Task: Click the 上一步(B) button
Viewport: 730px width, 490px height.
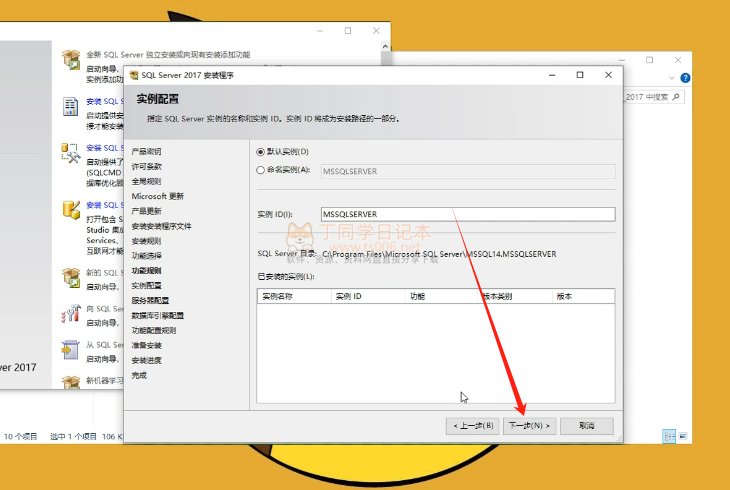Action: 472,426
